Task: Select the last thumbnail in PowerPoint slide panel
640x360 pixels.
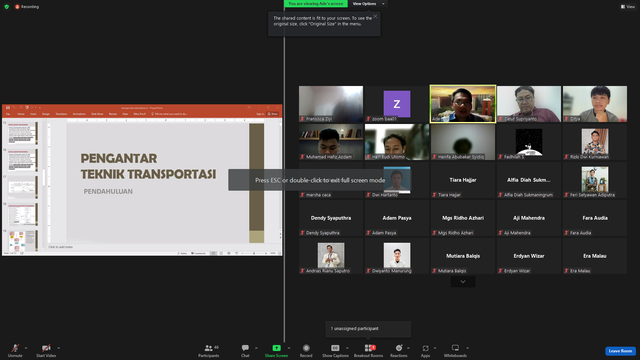Action: 23,241
